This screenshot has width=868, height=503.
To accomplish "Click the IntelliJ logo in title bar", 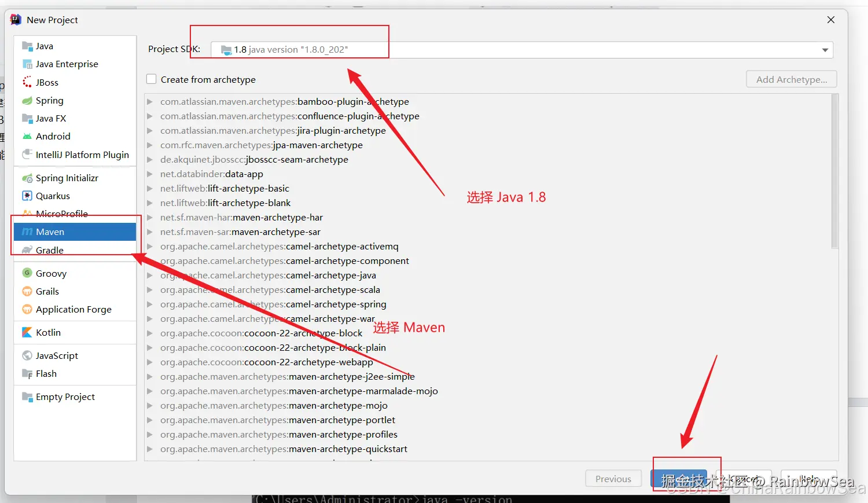I will (16, 20).
